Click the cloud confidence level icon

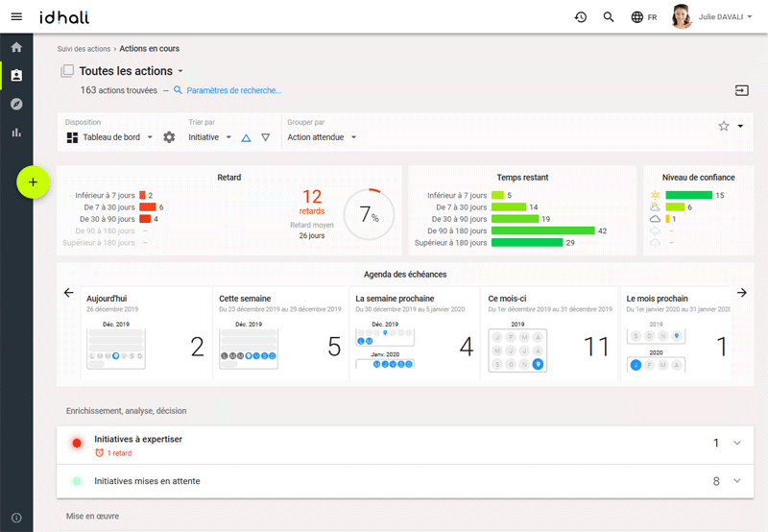tap(655, 219)
